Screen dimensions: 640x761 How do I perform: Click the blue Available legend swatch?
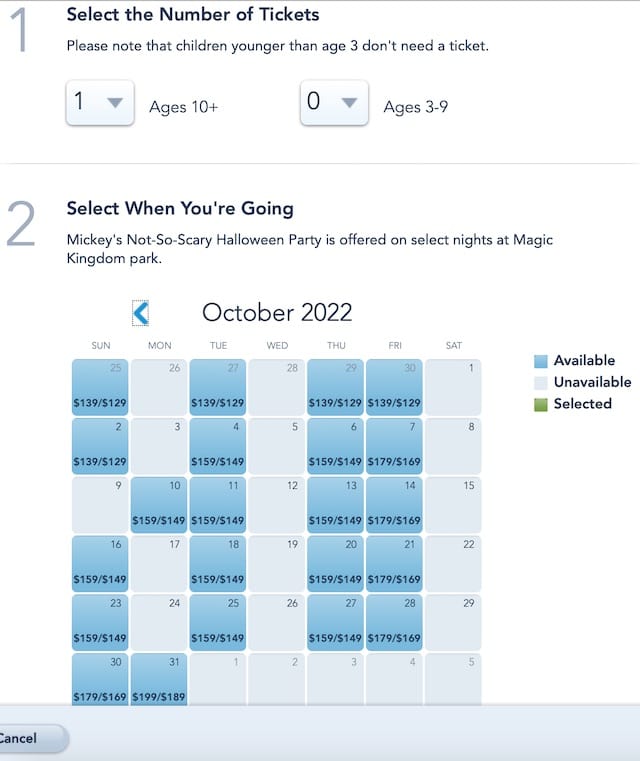pyautogui.click(x=541, y=361)
